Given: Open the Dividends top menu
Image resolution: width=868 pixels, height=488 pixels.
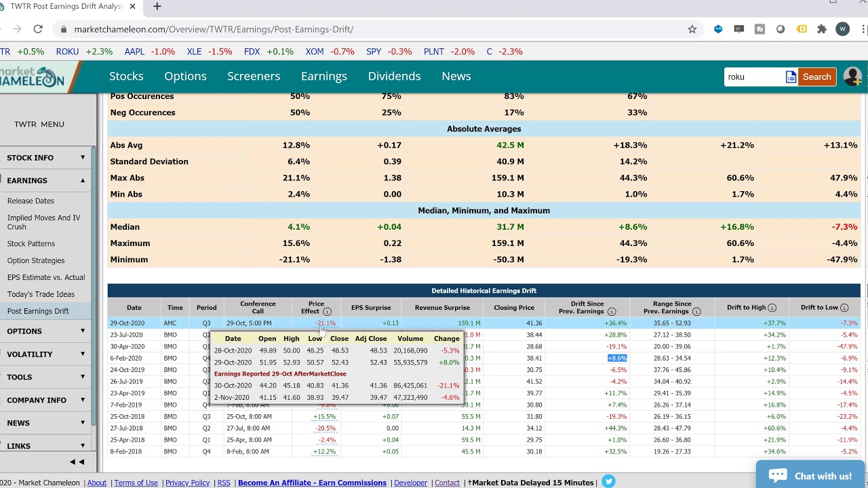Looking at the screenshot, I should click(x=395, y=77).
